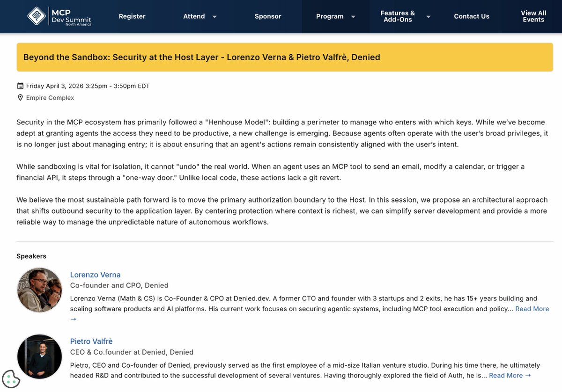Expand the Features & Add-Ons dropdown arrow
The image size is (562, 392).
click(428, 17)
